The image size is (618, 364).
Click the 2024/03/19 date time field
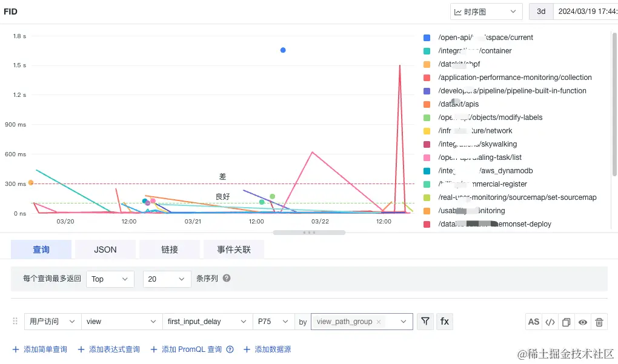pyautogui.click(x=586, y=12)
